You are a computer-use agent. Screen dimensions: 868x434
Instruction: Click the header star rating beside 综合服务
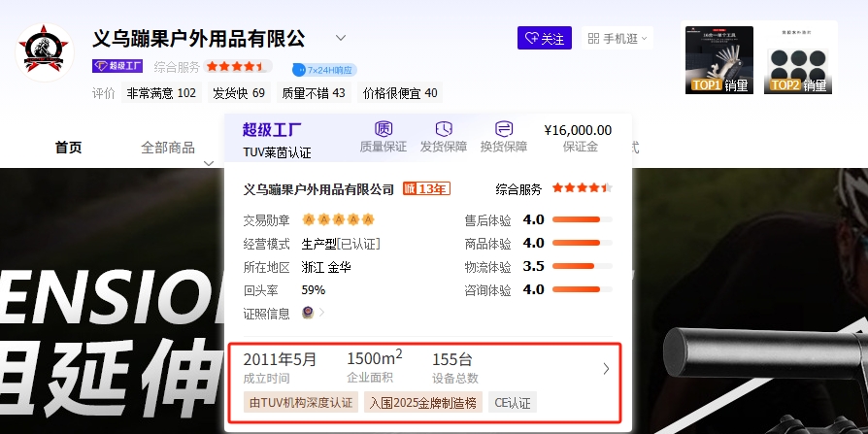point(237,66)
